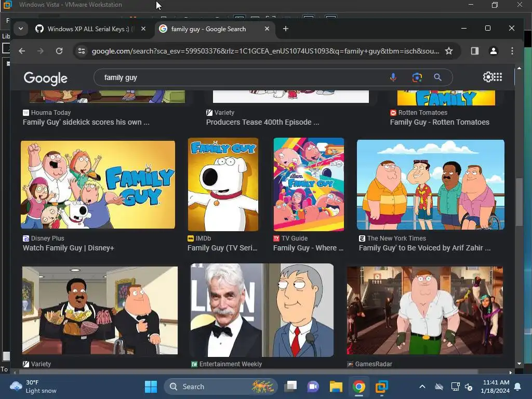Click Watch Family Guy | Disney+ link

tap(68, 248)
